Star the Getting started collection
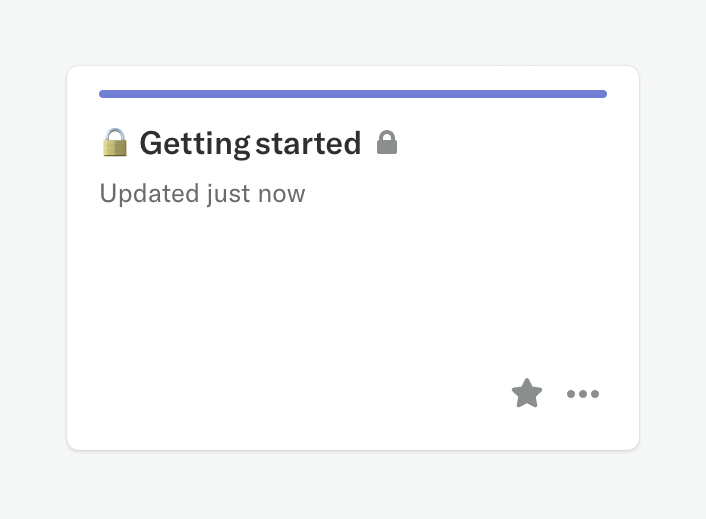706x519 pixels. click(x=527, y=393)
